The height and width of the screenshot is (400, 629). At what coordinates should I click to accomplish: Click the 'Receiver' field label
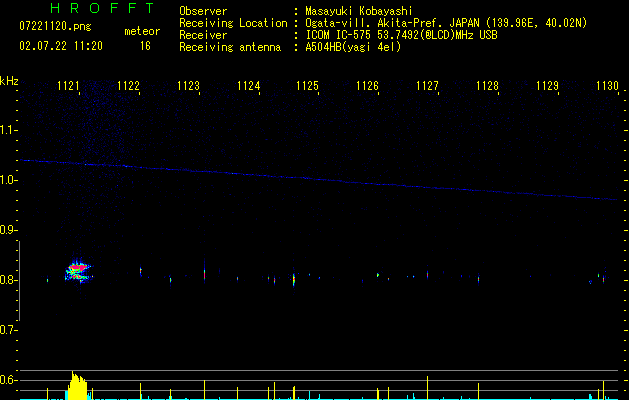[x=203, y=35]
